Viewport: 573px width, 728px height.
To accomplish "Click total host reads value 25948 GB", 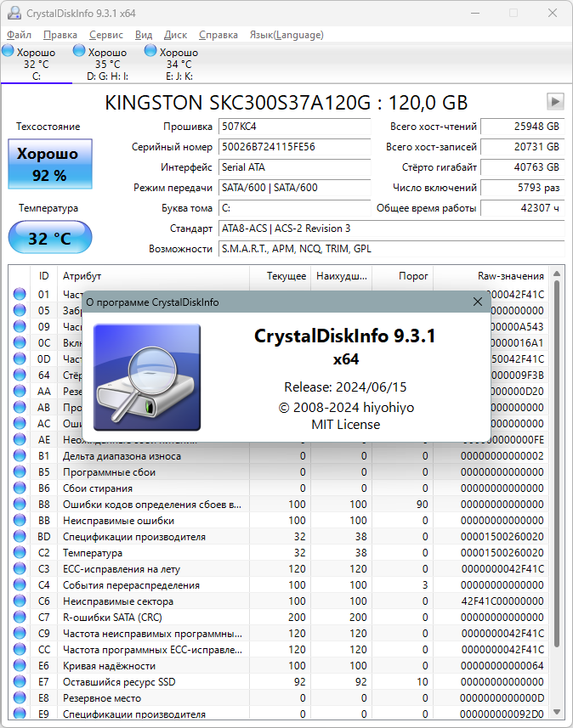I will tap(522, 127).
